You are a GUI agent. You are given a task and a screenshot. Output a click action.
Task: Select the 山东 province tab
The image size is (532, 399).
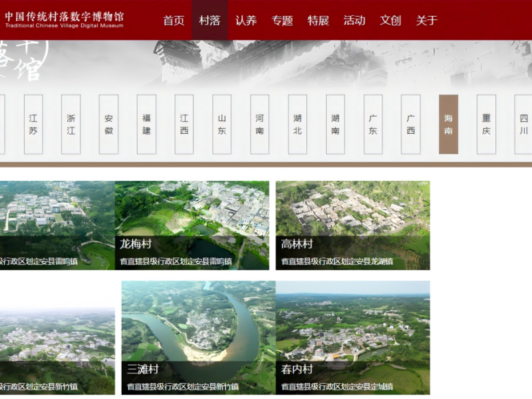221,124
